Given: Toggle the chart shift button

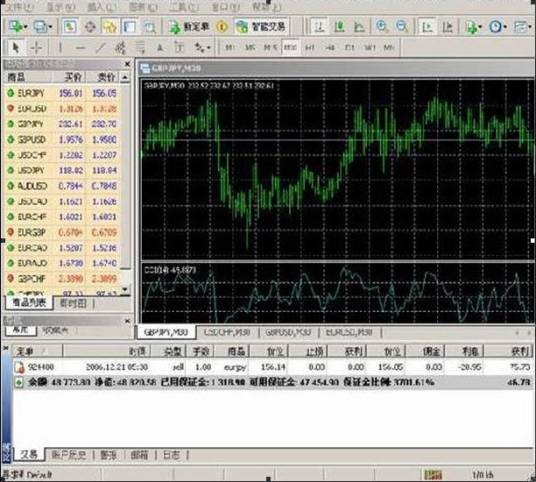Looking at the screenshot, I should tap(447, 27).
